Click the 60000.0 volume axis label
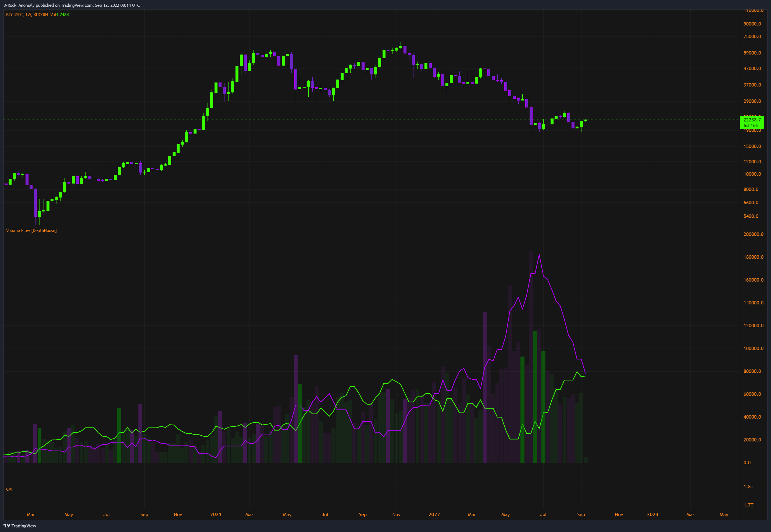The height and width of the screenshot is (532, 771). [752, 394]
